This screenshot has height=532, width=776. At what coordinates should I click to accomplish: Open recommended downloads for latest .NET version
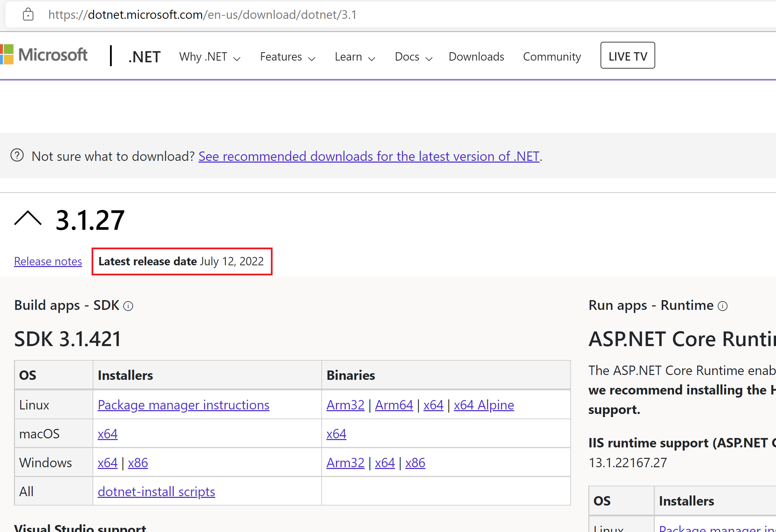(x=369, y=156)
